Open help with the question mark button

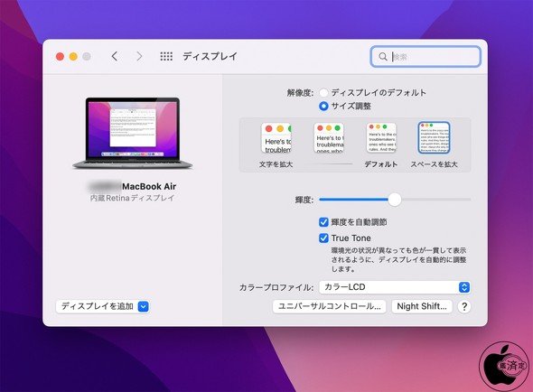464,306
